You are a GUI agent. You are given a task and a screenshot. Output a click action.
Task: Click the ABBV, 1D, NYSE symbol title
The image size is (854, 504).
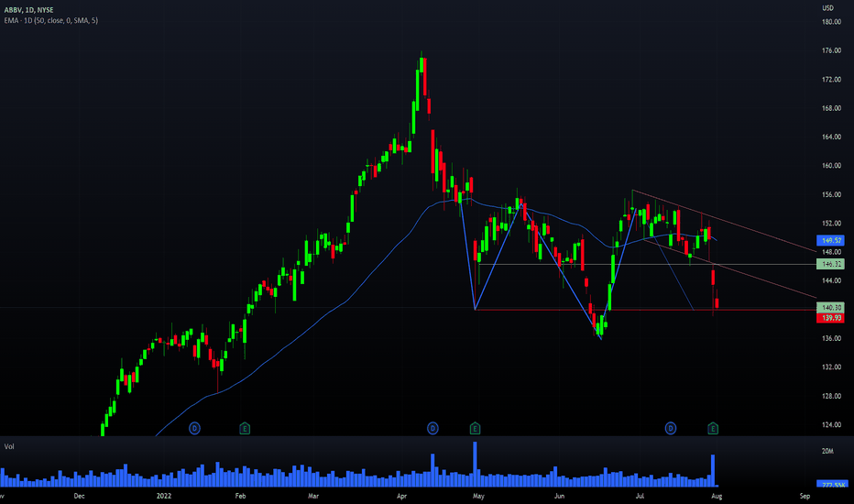(29, 10)
